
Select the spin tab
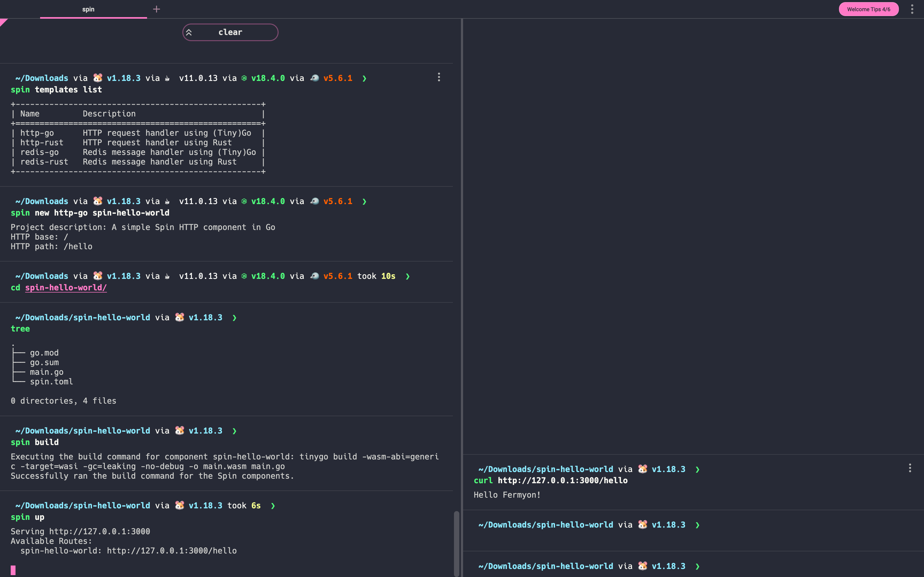pyautogui.click(x=88, y=9)
